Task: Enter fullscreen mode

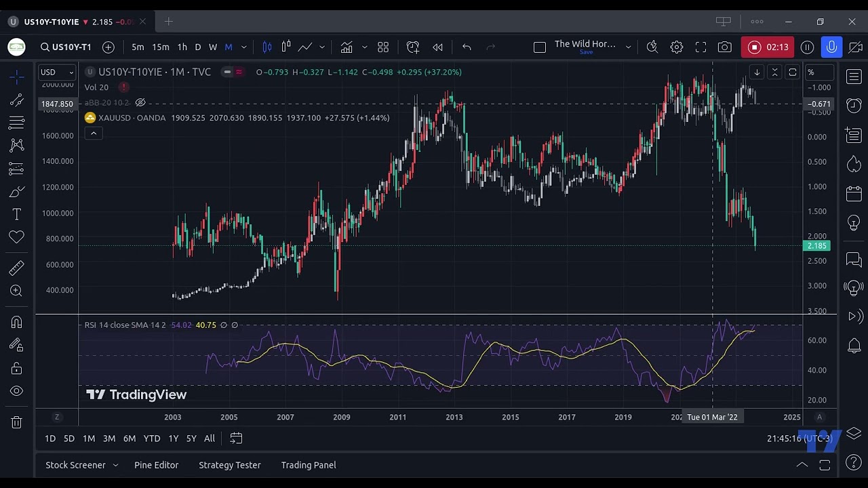Action: (701, 47)
